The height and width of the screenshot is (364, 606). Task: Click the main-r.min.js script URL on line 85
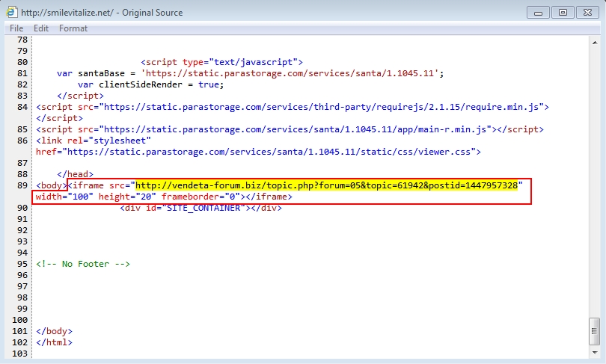(x=295, y=129)
